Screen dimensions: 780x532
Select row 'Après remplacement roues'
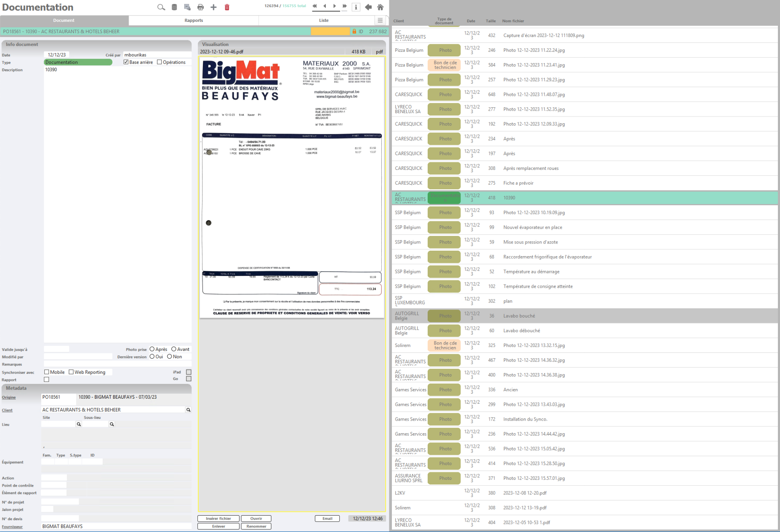click(585, 168)
